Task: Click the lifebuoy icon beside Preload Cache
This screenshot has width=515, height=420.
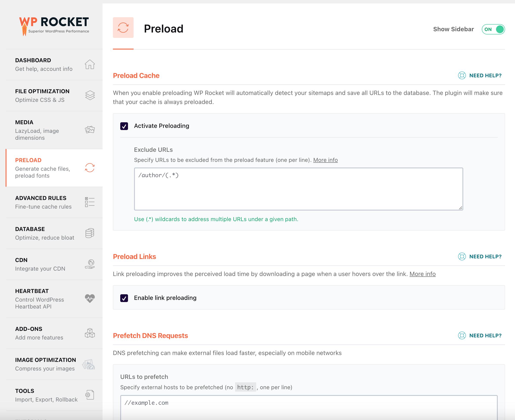Action: (x=462, y=76)
